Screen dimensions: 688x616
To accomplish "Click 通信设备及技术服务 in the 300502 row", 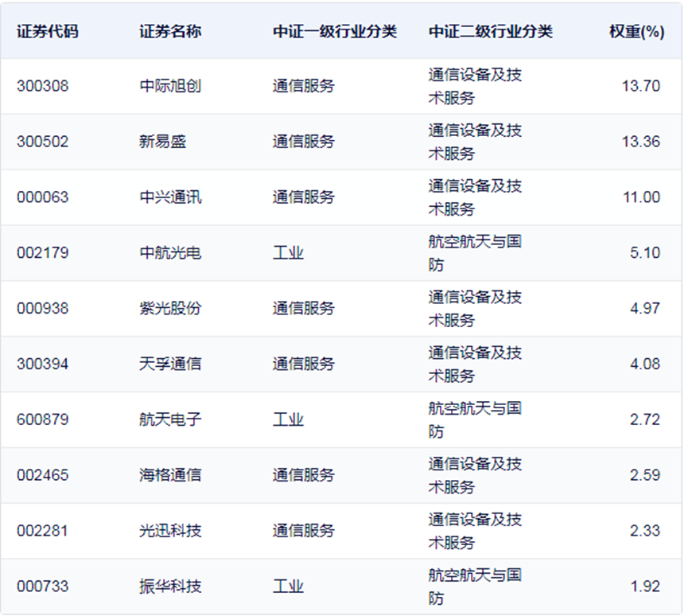I will (x=475, y=142).
